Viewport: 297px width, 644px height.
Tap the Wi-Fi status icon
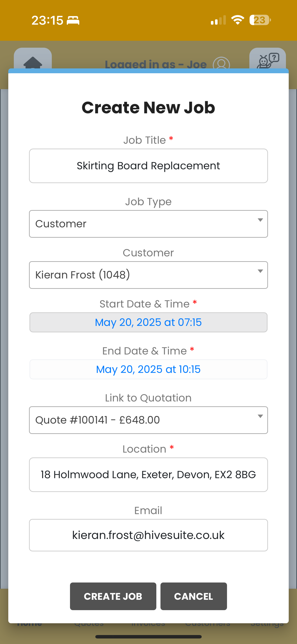point(237,20)
